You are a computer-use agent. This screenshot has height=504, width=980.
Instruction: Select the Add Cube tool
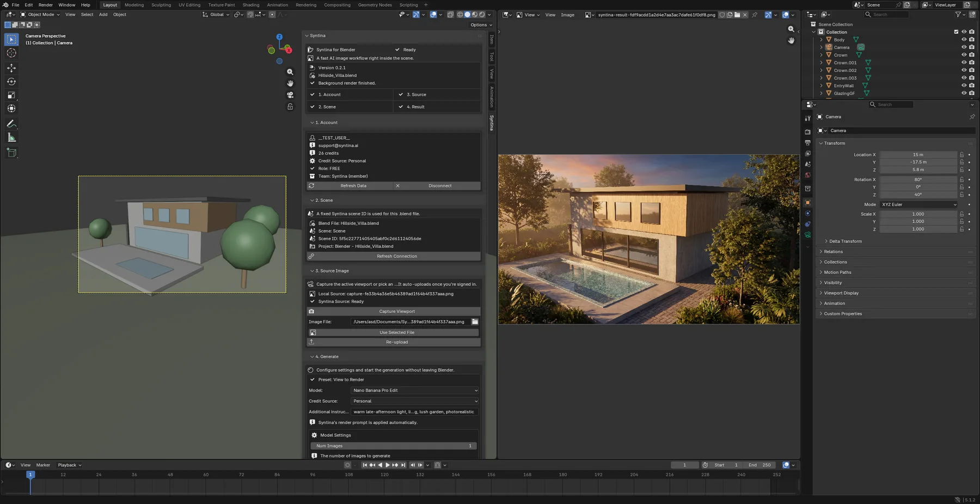(11, 153)
